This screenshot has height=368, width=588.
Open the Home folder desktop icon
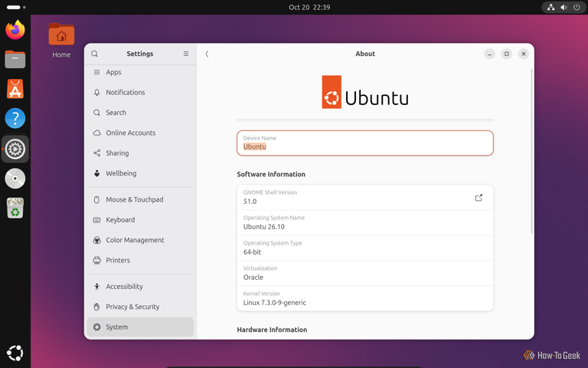click(x=61, y=41)
